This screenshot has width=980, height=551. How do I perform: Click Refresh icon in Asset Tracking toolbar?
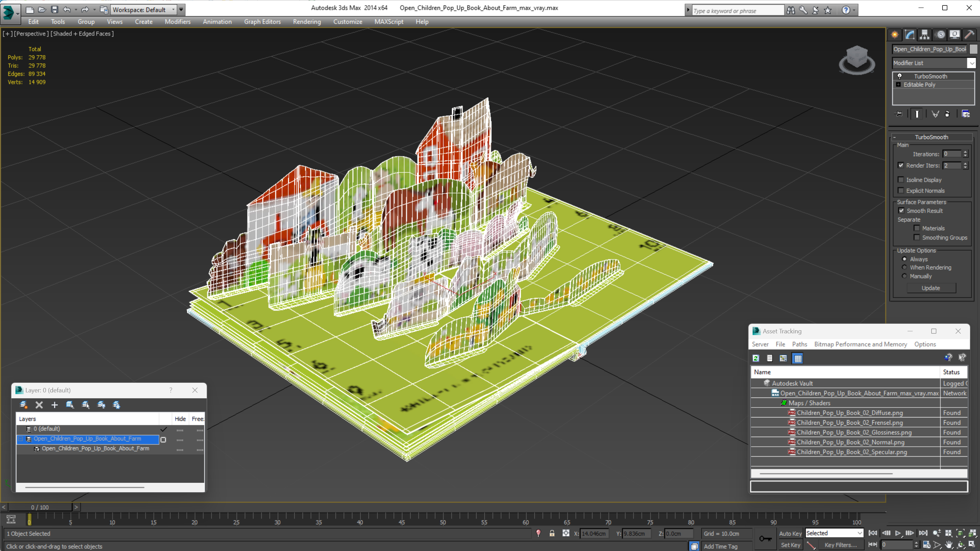click(x=756, y=358)
